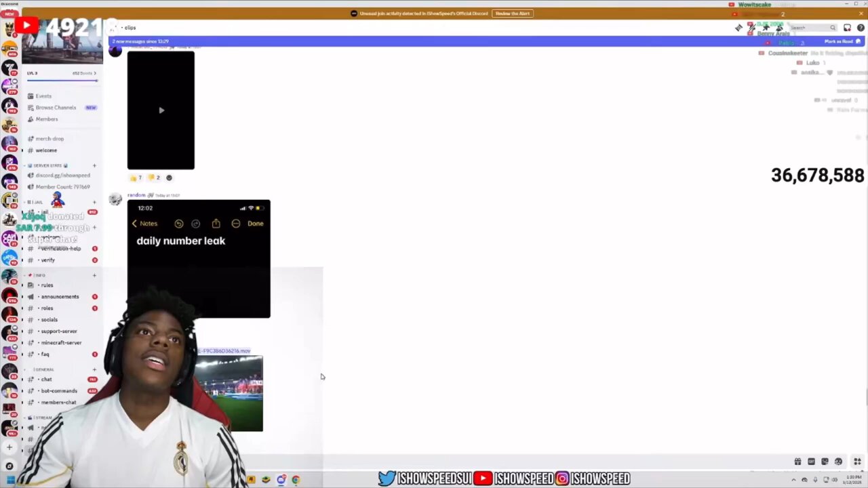Screen dimensions: 868x488
Task: Open server icon with 777 badge
Action: [x=9, y=351]
